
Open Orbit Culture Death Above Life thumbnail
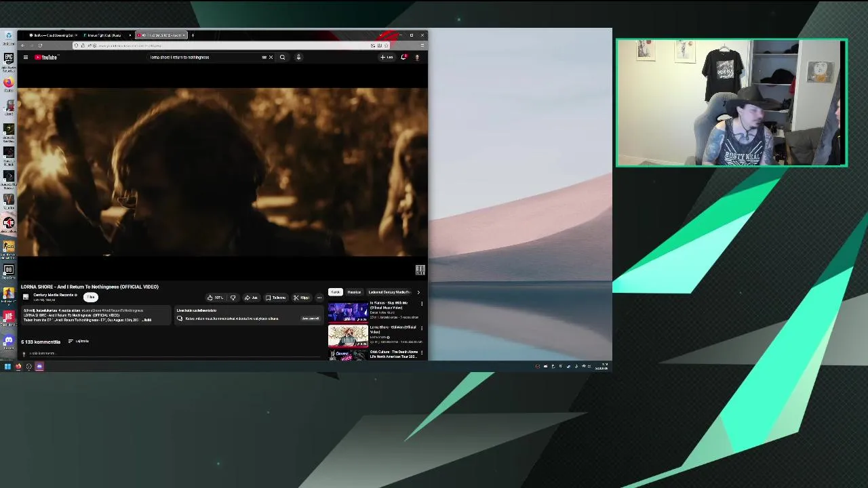(348, 354)
